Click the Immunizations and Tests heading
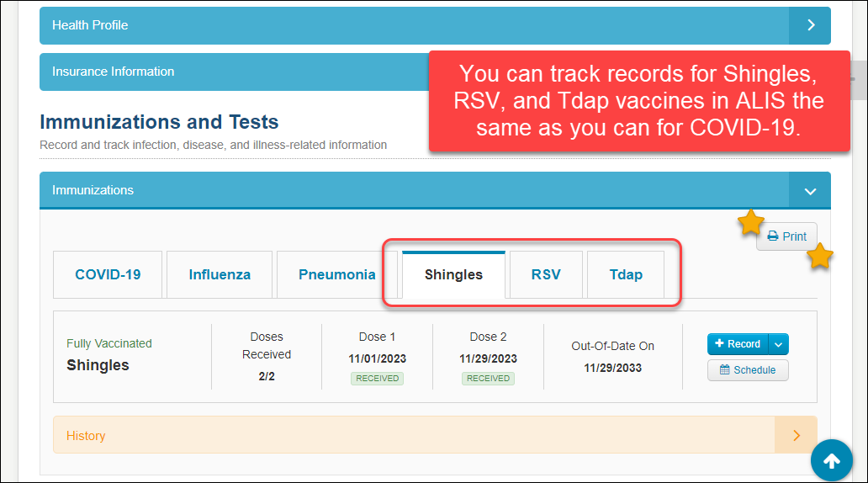 click(159, 122)
